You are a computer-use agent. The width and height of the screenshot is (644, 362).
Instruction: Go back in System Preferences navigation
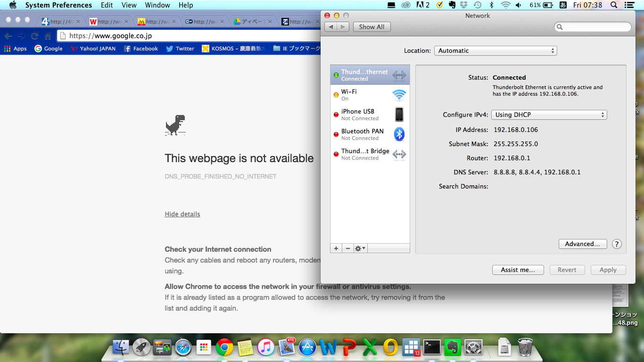(331, 27)
